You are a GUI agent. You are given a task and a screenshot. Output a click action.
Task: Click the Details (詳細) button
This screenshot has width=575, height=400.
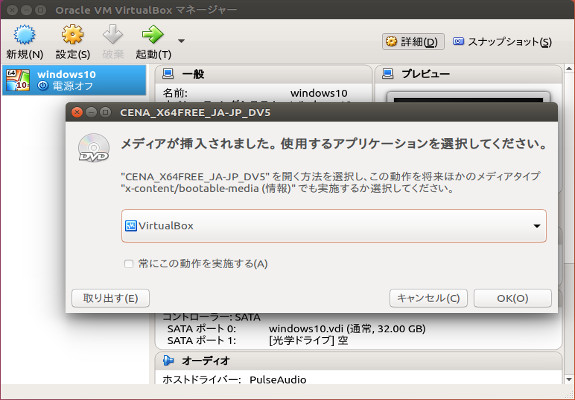413,41
